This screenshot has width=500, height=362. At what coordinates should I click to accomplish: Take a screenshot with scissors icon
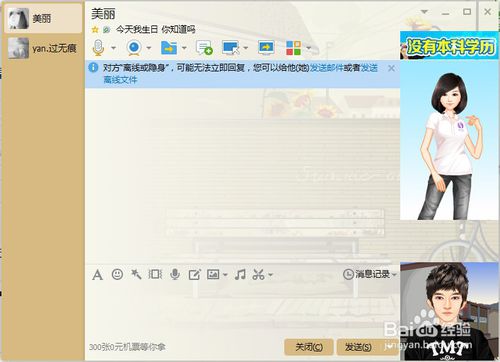[x=259, y=275]
